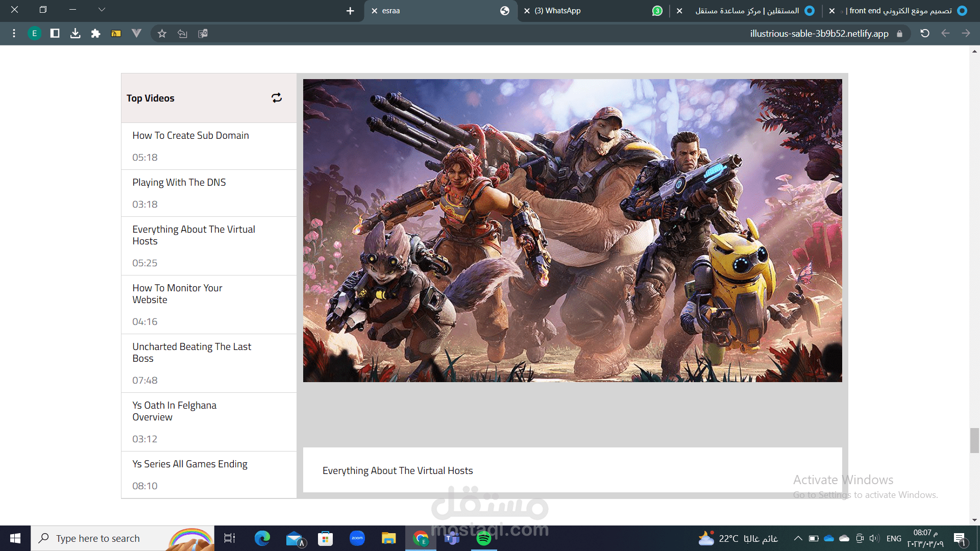980x551 pixels.
Task: Click the address bar URL
Action: (819, 34)
